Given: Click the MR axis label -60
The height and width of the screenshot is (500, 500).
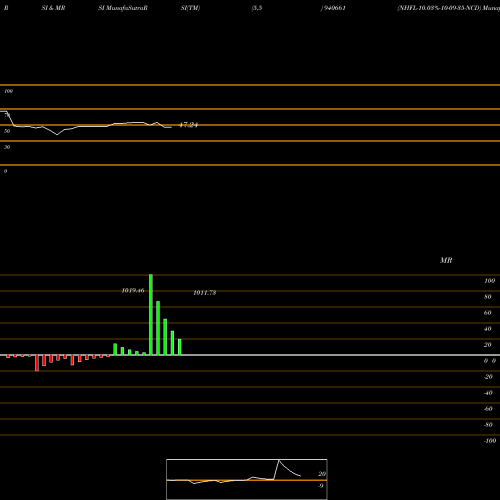Looking at the screenshot, I should [488, 409].
